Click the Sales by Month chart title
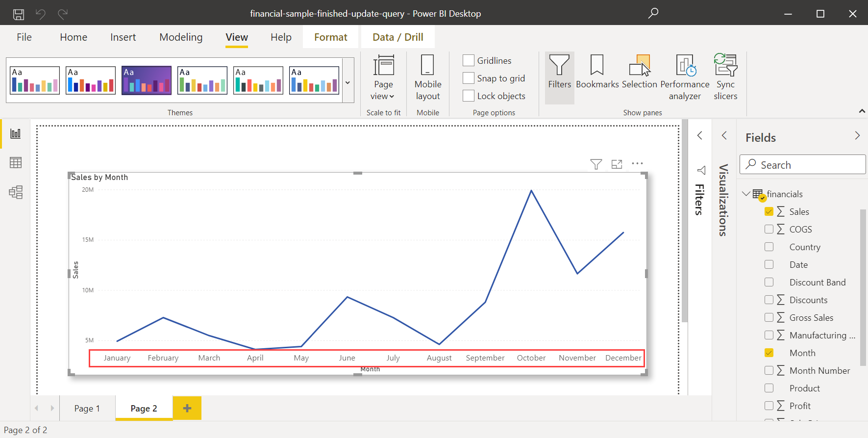This screenshot has height=438, width=868. (99, 177)
